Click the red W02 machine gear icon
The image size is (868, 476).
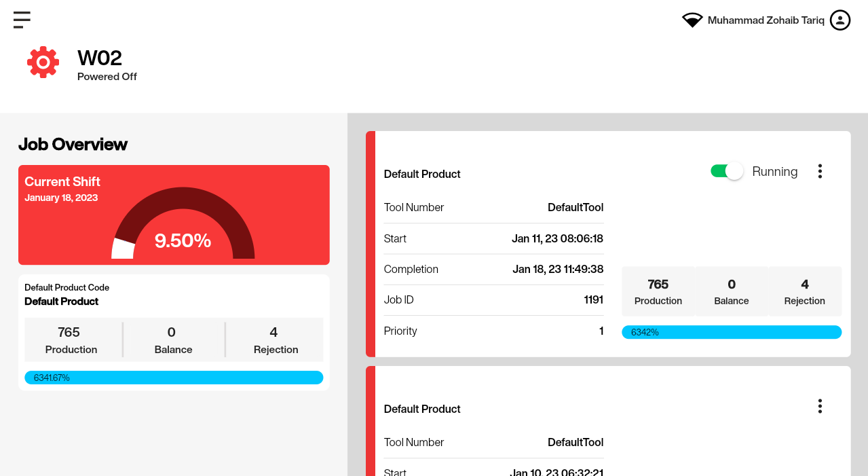43,62
